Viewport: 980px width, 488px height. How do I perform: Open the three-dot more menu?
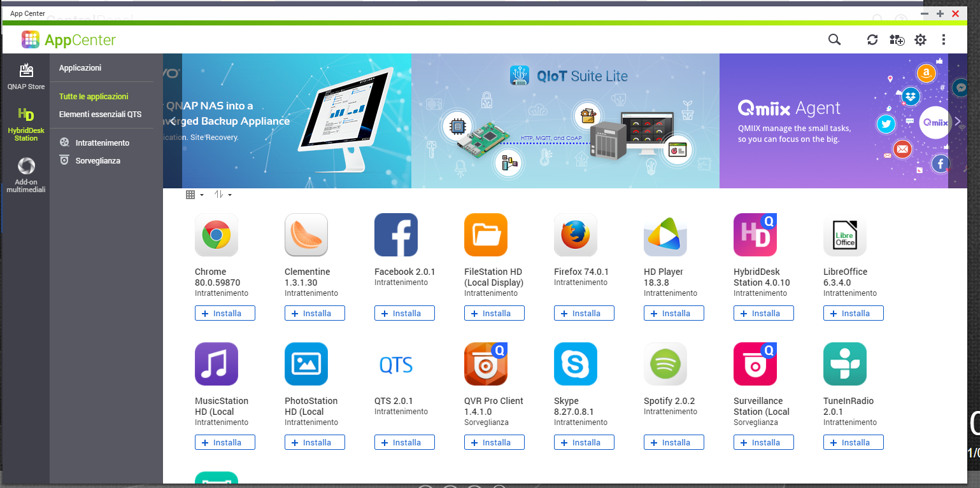click(x=944, y=39)
